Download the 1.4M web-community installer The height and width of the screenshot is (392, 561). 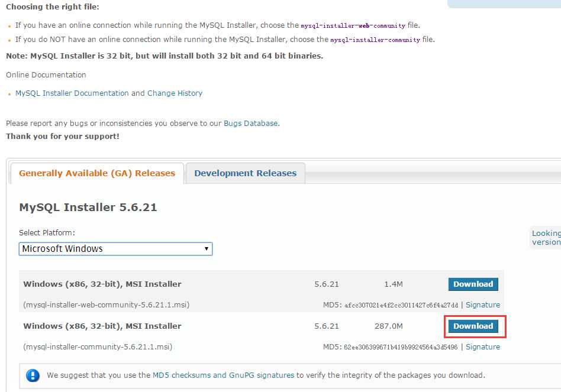point(473,284)
